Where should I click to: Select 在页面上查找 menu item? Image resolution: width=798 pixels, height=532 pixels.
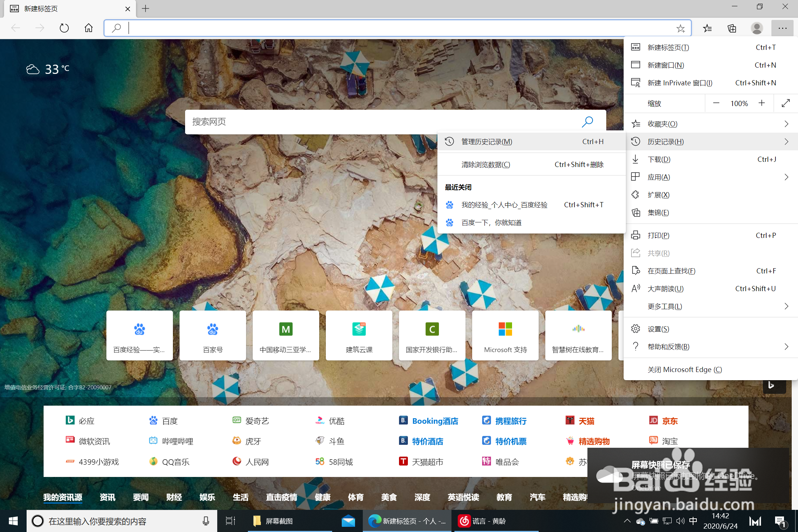pyautogui.click(x=711, y=271)
